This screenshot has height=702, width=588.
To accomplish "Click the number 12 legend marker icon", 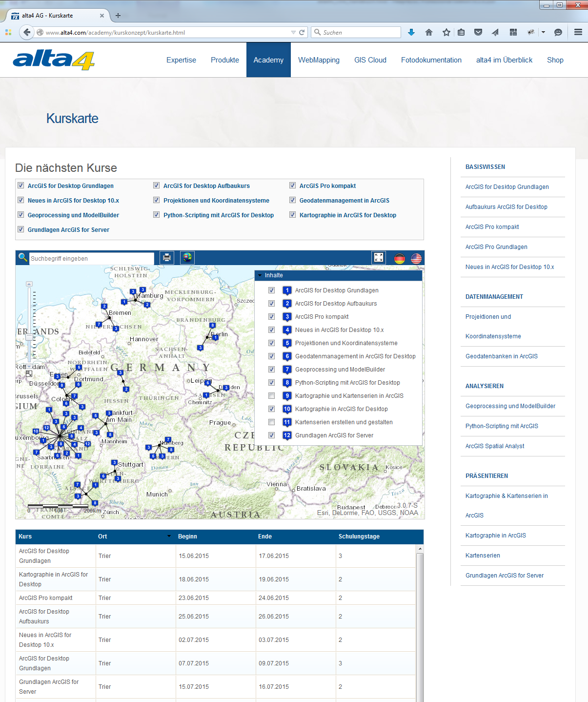I will [287, 435].
